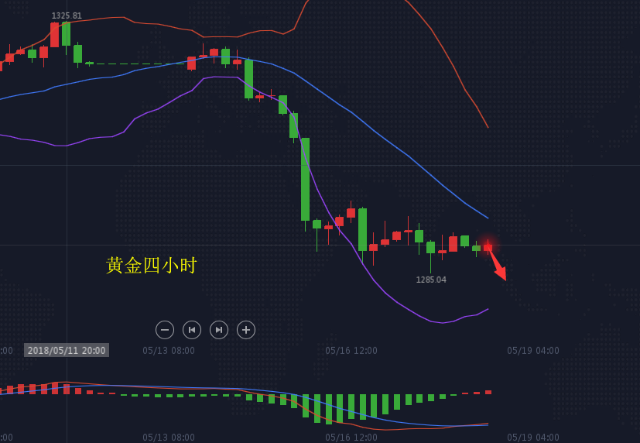Screen dimensions: 640x443
Task: Click the skip to next candle icon
Action: [x=219, y=329]
